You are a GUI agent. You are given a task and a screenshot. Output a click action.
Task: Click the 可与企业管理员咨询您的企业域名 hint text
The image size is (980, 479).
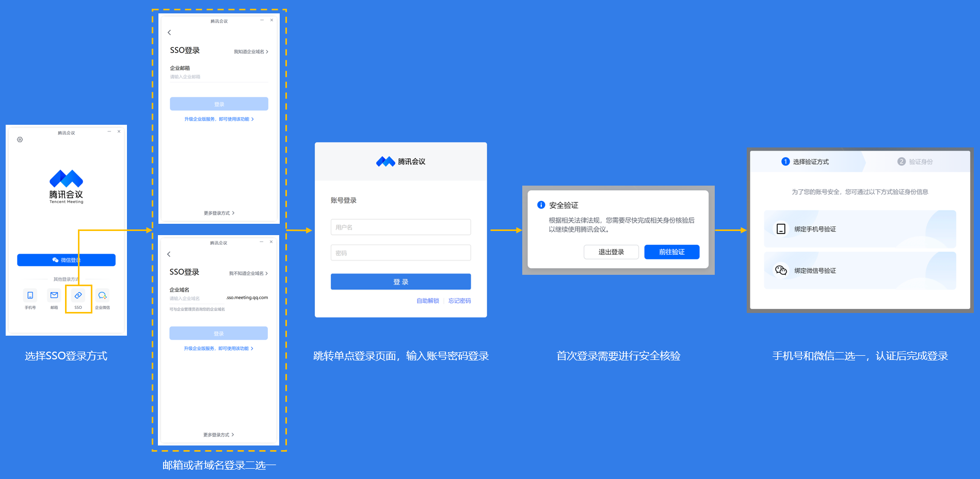coord(197,309)
